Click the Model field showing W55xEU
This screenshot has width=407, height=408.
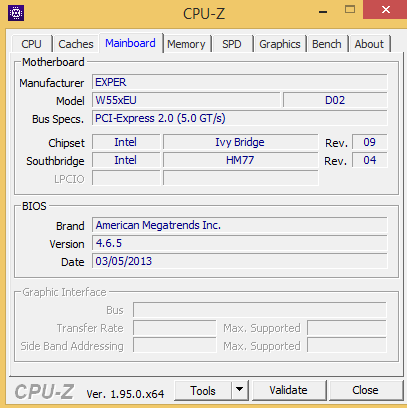click(186, 100)
